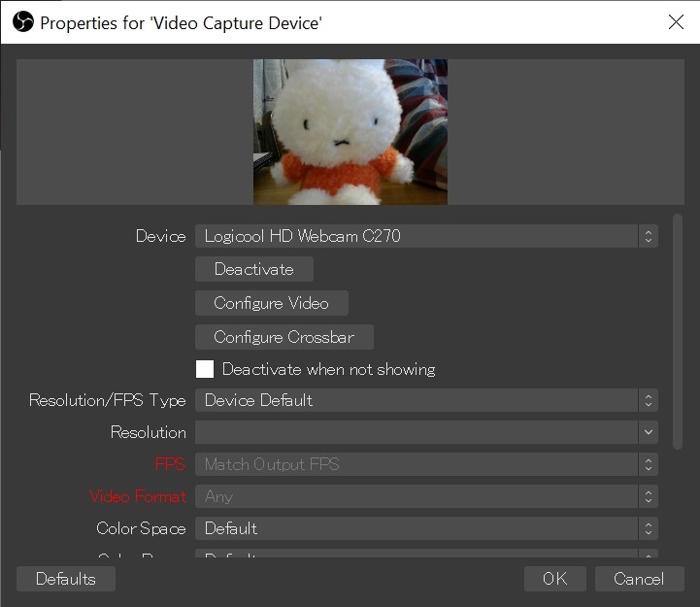Click the Deactivate button
The height and width of the screenshot is (607, 700).
(x=254, y=269)
